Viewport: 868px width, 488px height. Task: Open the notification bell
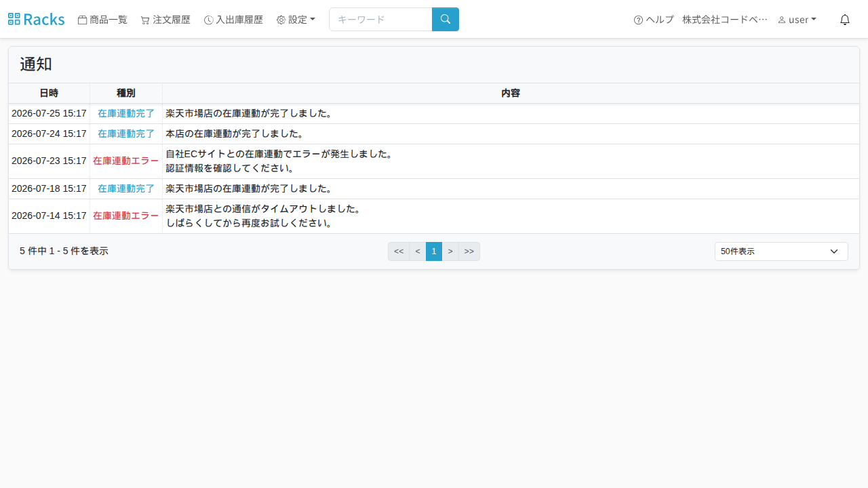[845, 20]
